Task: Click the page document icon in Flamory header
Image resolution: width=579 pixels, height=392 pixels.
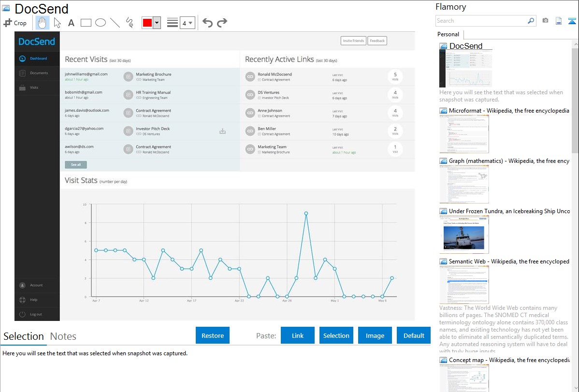Action: 559,21
